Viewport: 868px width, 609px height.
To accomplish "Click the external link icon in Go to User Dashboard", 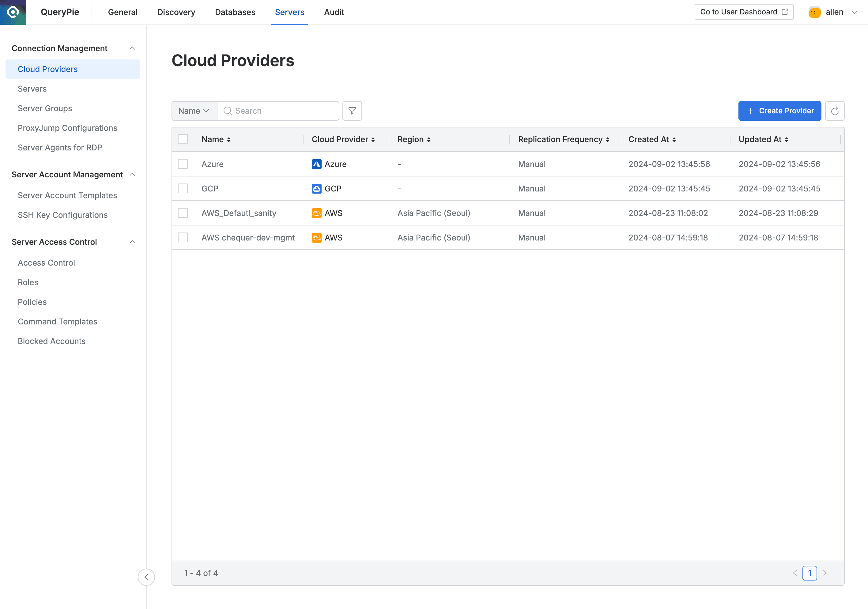I will point(785,11).
